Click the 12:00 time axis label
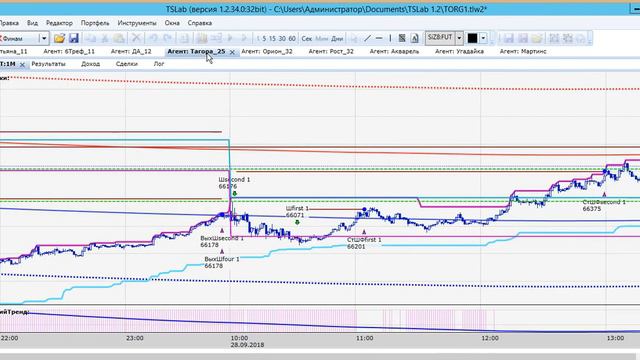This screenshot has width=640, height=360. [490, 338]
